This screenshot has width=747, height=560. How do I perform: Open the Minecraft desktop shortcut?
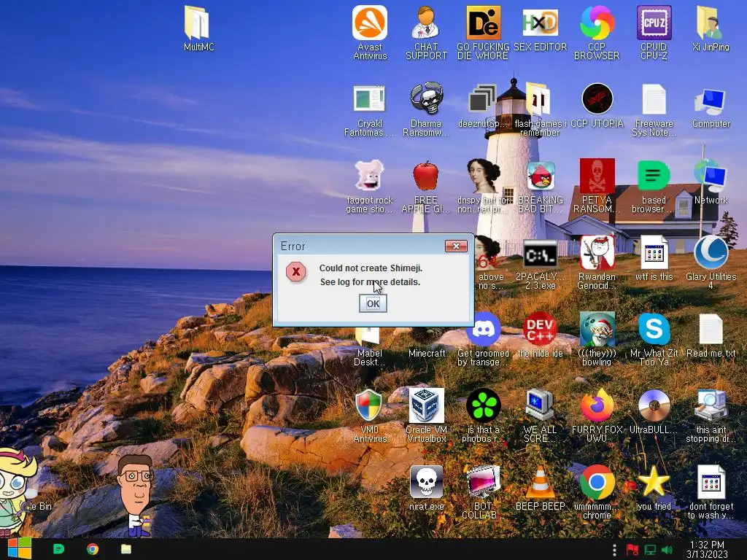427,354
